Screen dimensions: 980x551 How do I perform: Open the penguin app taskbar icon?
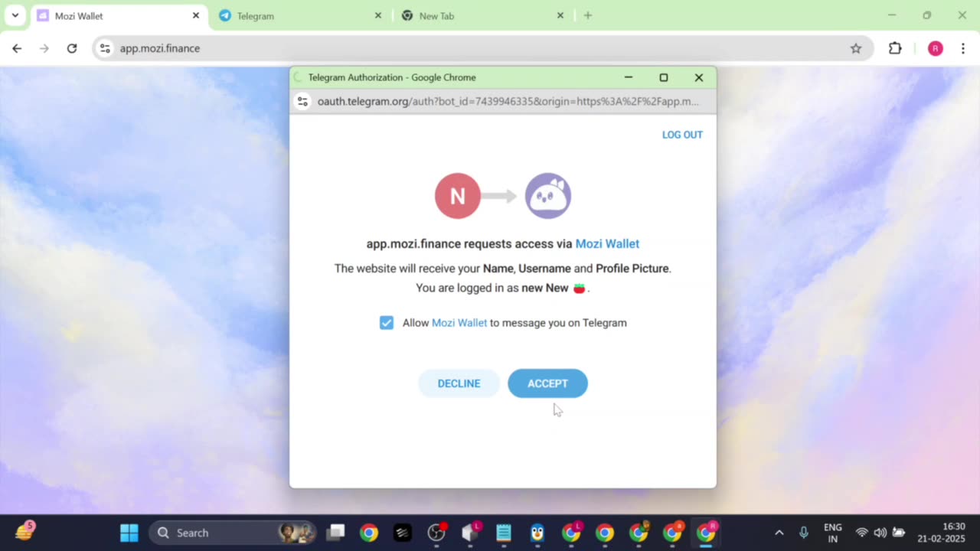coord(537,533)
